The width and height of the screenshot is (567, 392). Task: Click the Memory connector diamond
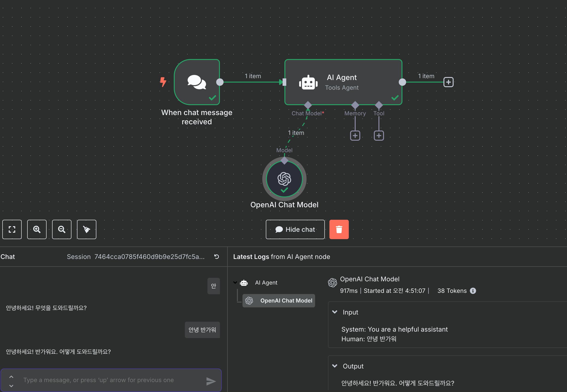355,105
